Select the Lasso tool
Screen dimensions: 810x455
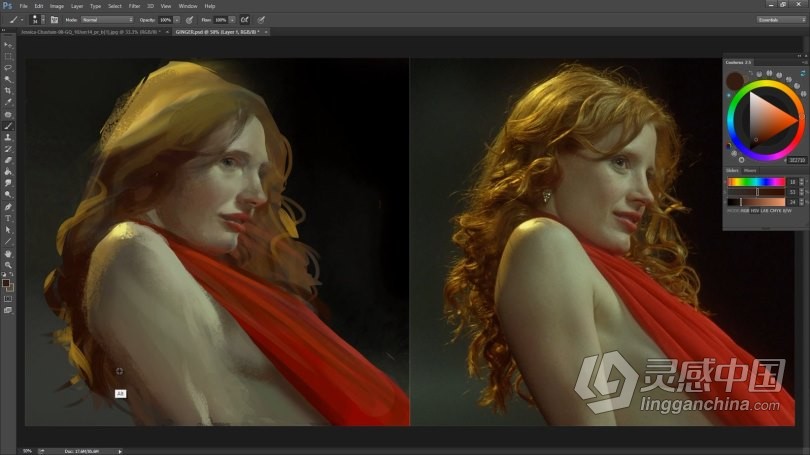(8, 68)
